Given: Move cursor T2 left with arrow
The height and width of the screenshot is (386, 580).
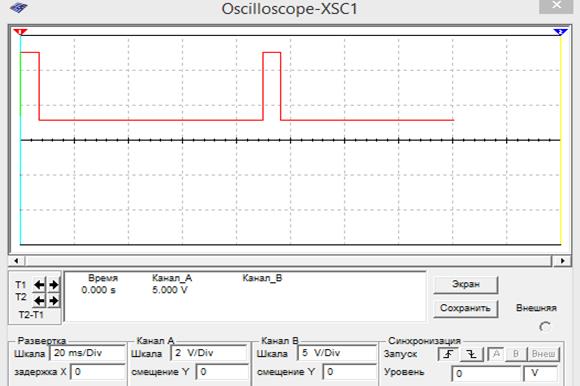Looking at the screenshot, I should pyautogui.click(x=39, y=301).
